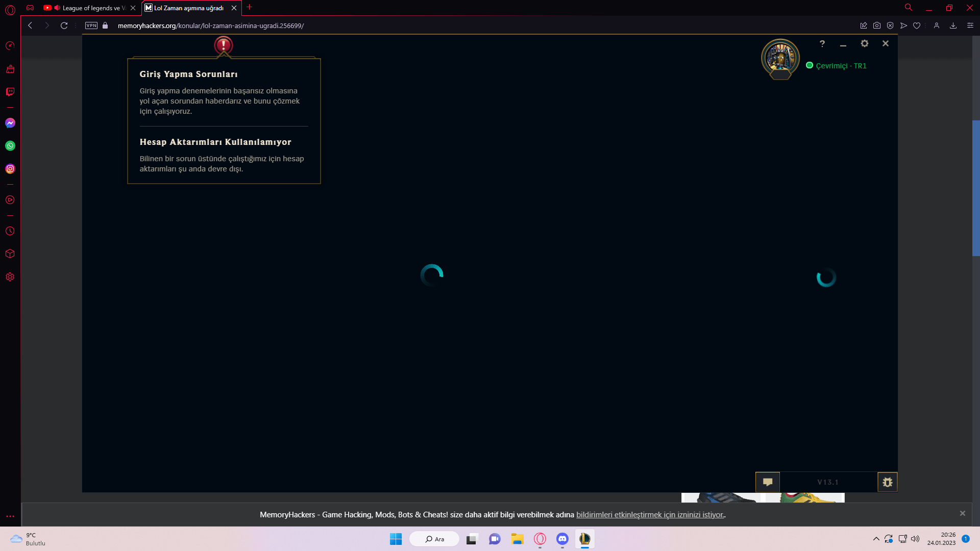
Task: Open Discord from the taskbar
Action: 562,539
